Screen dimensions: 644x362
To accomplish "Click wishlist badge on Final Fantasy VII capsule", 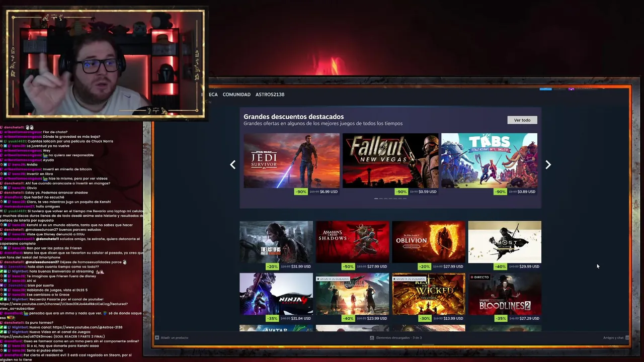I will point(333,279).
